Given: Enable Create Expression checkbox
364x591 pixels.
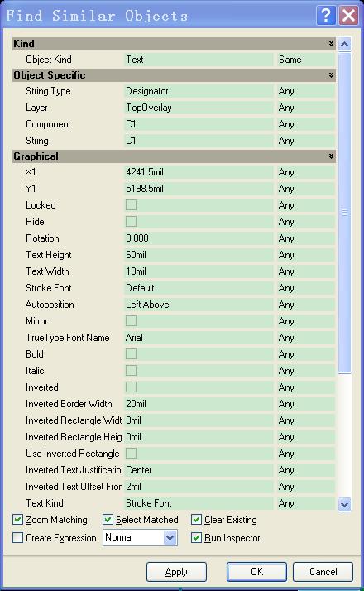Looking at the screenshot, I should click(17, 538).
